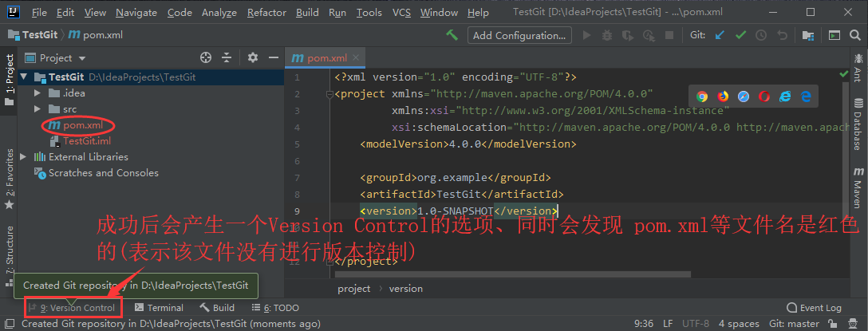Change the 4 spaces indent setting
This screenshot has width=868, height=331.
[x=739, y=323]
